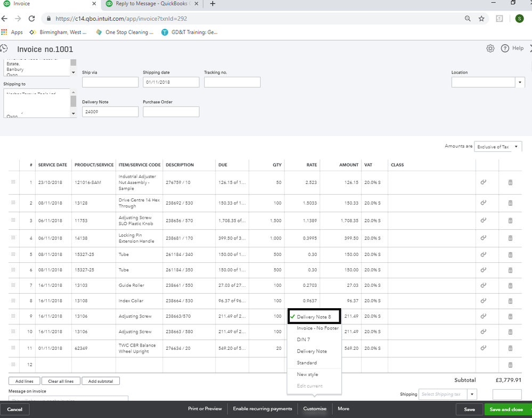Image resolution: width=532 pixels, height=418 pixels.
Task: Open the Help question mark icon
Action: click(x=505, y=48)
